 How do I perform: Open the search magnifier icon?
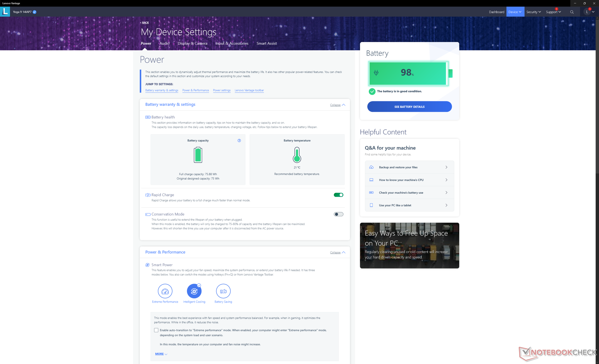click(572, 12)
